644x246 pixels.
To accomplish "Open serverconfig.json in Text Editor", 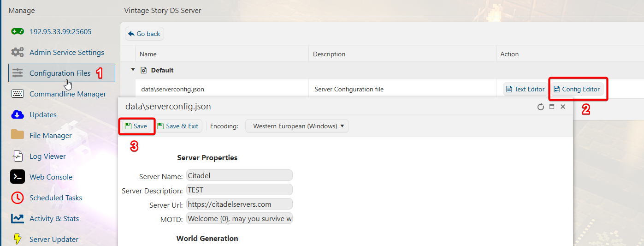I will point(525,89).
